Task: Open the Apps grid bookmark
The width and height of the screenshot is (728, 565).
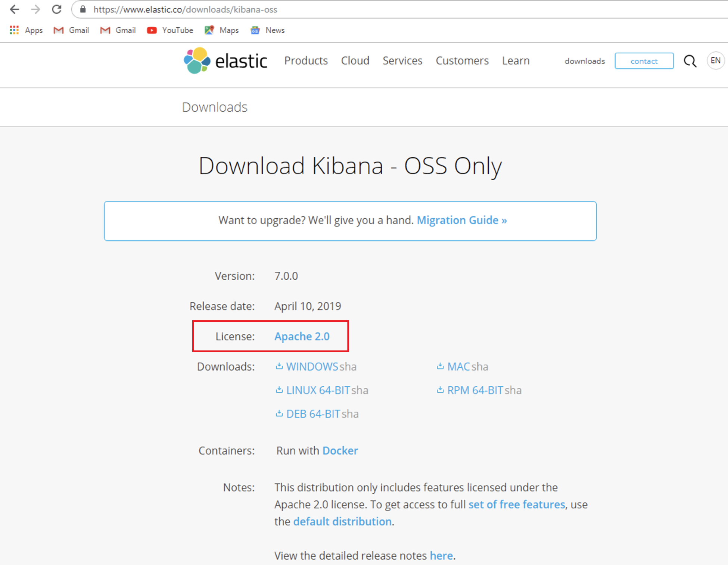Action: pos(26,30)
